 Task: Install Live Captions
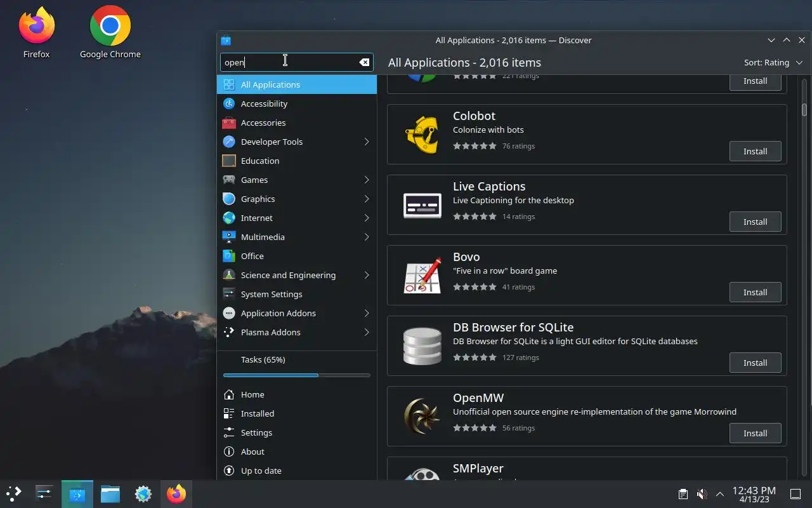(x=755, y=222)
